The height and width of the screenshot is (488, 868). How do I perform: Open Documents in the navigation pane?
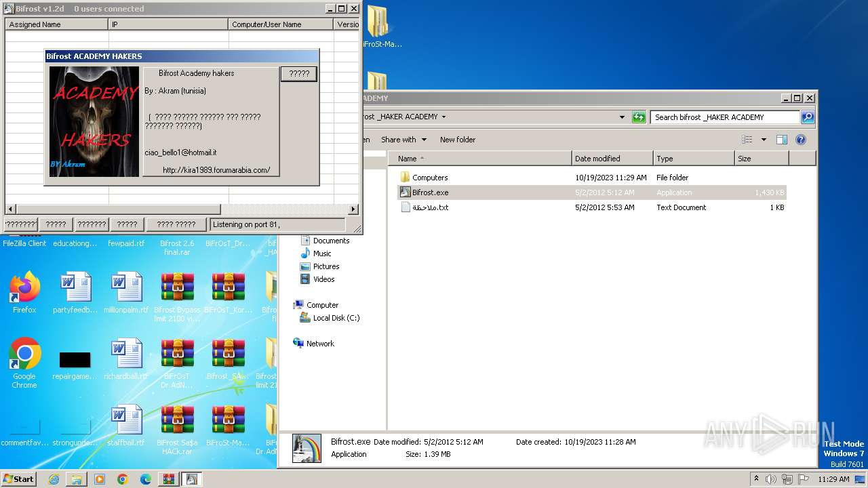tap(331, 241)
